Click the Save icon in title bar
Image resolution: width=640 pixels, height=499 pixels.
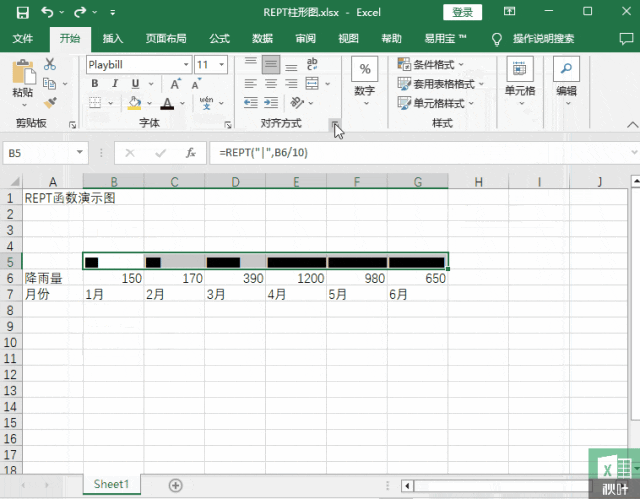(x=21, y=13)
